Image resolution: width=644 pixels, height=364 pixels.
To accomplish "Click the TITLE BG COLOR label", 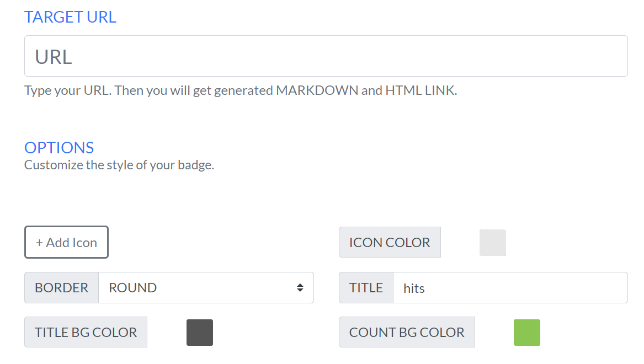I will tap(86, 332).
